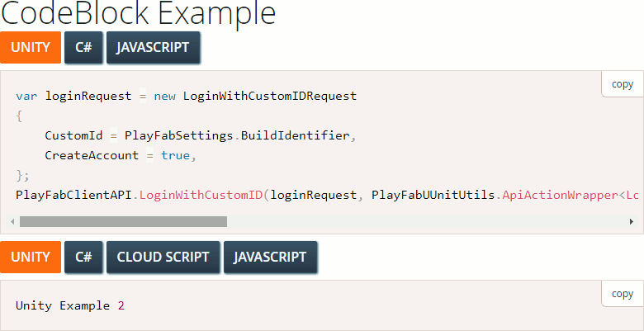
Task: Click the CodeBlock Example heading
Action: (x=138, y=13)
